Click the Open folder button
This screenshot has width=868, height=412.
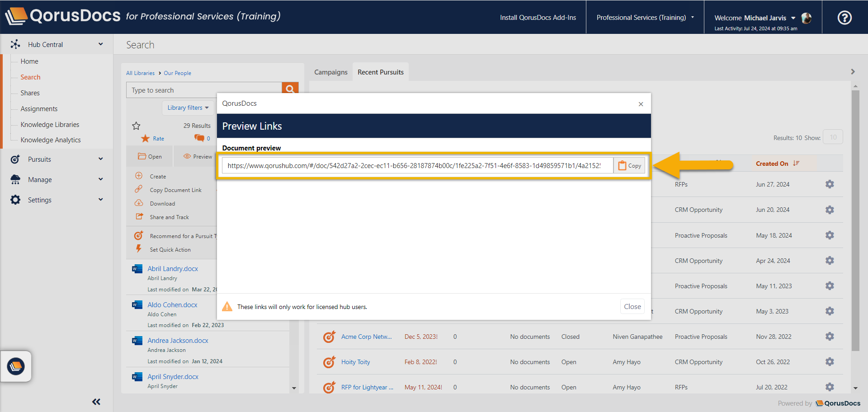[150, 156]
